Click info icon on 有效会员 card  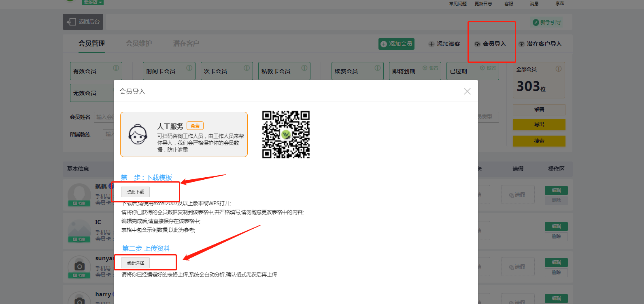click(x=116, y=68)
